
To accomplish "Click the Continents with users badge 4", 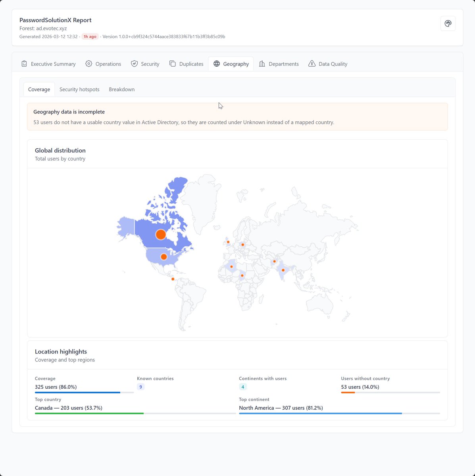I will click(x=243, y=387).
